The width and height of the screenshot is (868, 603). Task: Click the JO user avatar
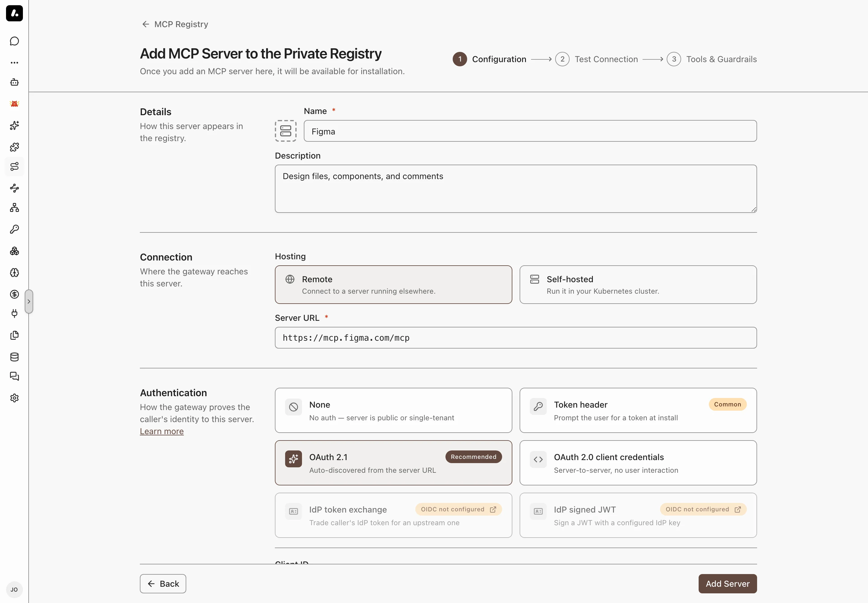(14, 590)
